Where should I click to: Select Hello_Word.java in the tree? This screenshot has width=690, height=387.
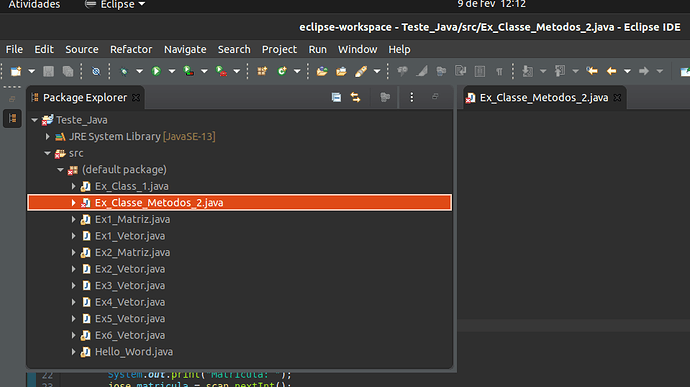pyautogui.click(x=134, y=352)
